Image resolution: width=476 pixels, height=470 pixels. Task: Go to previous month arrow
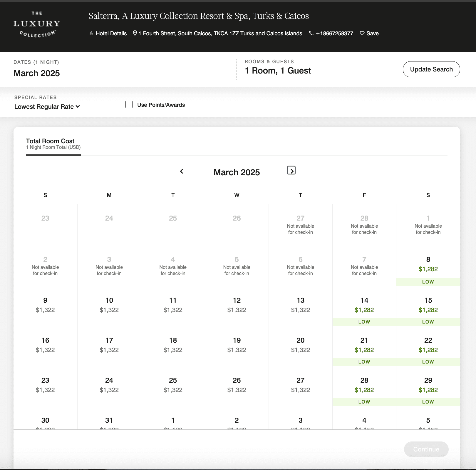click(182, 171)
